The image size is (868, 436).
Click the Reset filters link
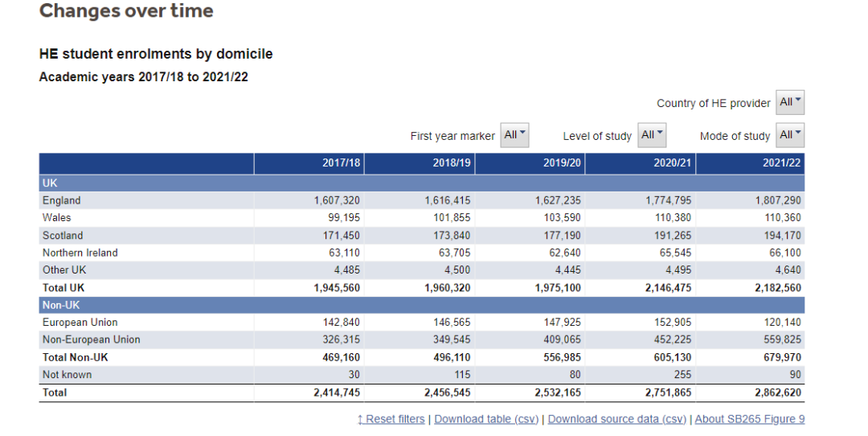[x=392, y=419]
